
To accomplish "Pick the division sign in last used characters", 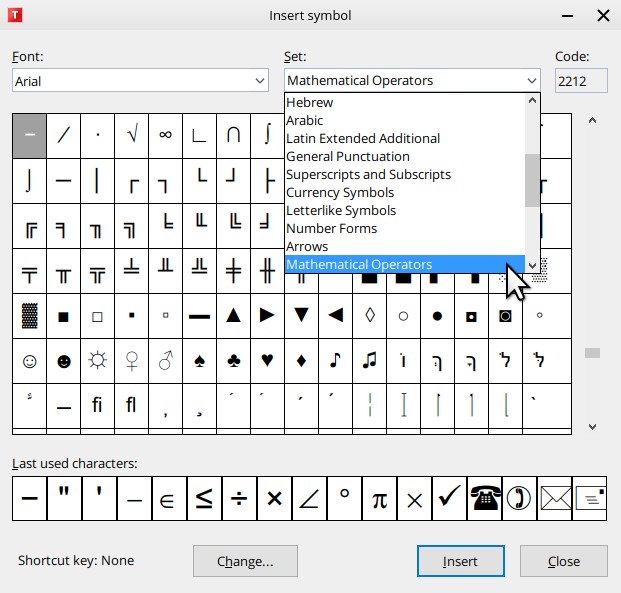I will tap(239, 499).
